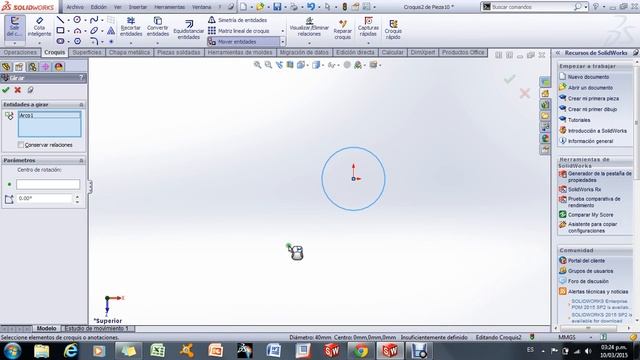Click Nuevo documento link in resources panel
Viewport: 640px width, 360px height.
(588, 77)
